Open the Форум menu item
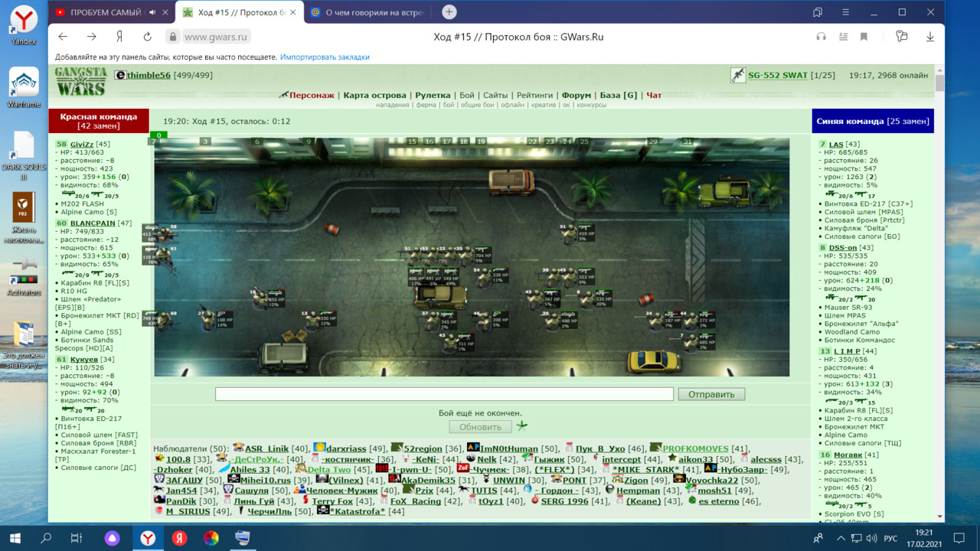Screen dimensions: 980x551 tap(577, 96)
